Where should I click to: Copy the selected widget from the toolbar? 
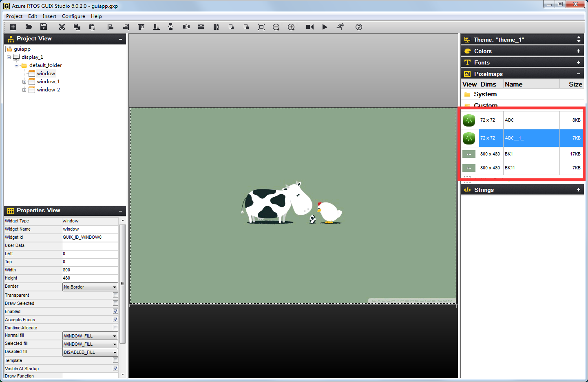pyautogui.click(x=77, y=27)
